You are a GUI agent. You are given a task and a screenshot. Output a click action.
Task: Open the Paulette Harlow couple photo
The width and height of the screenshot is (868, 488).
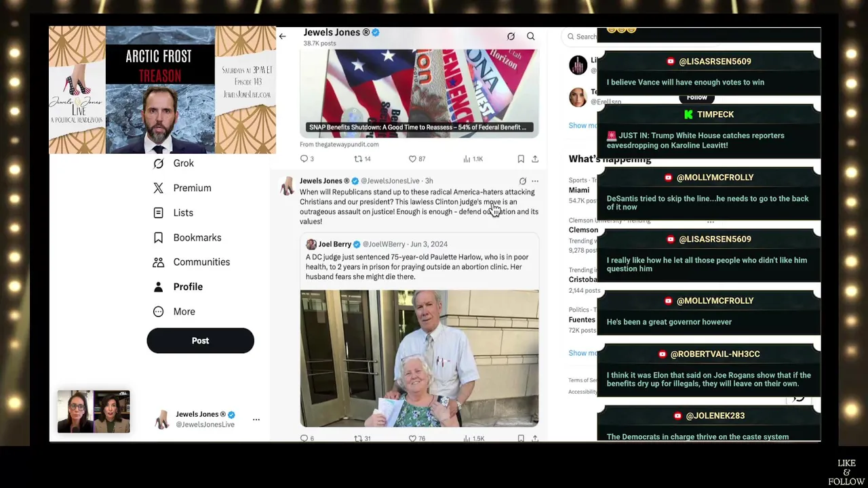point(420,359)
